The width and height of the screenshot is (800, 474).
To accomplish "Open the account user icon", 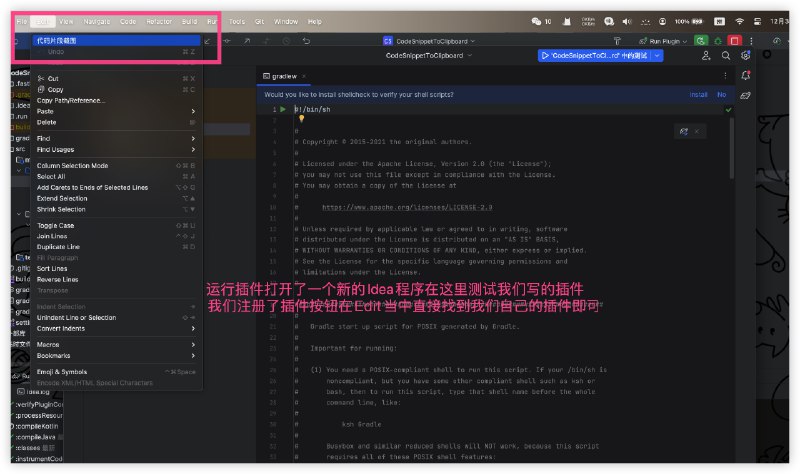I will coord(707,56).
